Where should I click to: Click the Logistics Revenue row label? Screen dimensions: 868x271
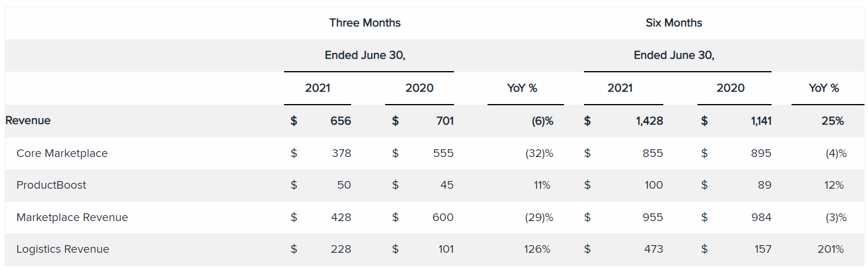pos(62,249)
